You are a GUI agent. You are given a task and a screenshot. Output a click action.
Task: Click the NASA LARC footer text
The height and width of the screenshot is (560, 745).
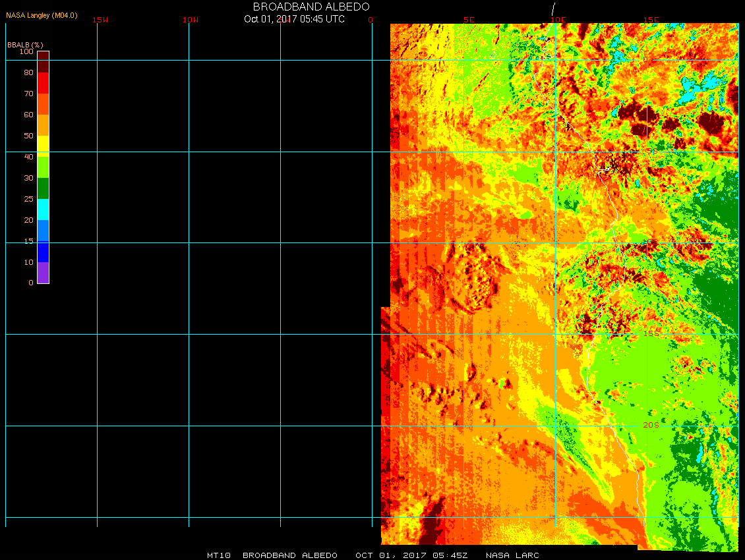tap(513, 555)
